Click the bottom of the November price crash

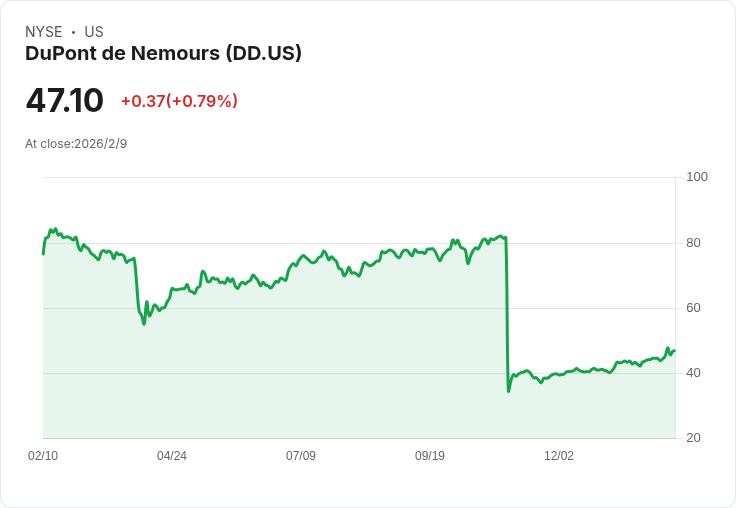(508, 391)
